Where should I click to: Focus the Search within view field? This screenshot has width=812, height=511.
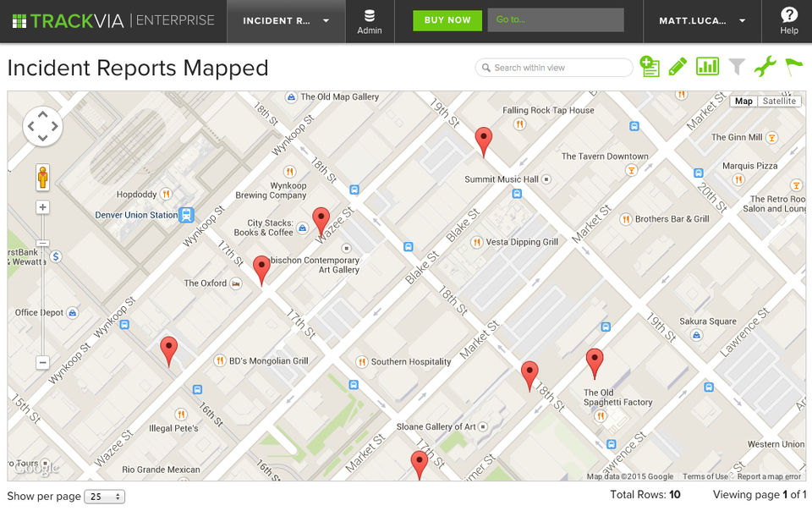click(x=553, y=68)
